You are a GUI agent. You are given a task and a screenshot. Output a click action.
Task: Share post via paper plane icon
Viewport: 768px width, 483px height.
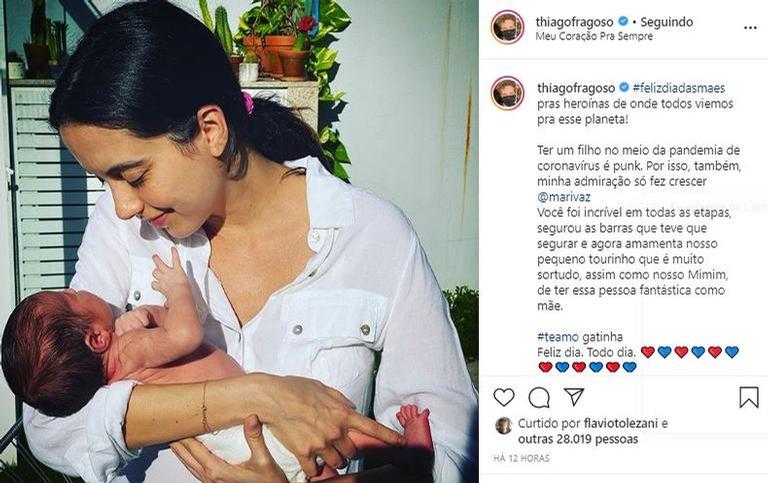[x=574, y=397]
